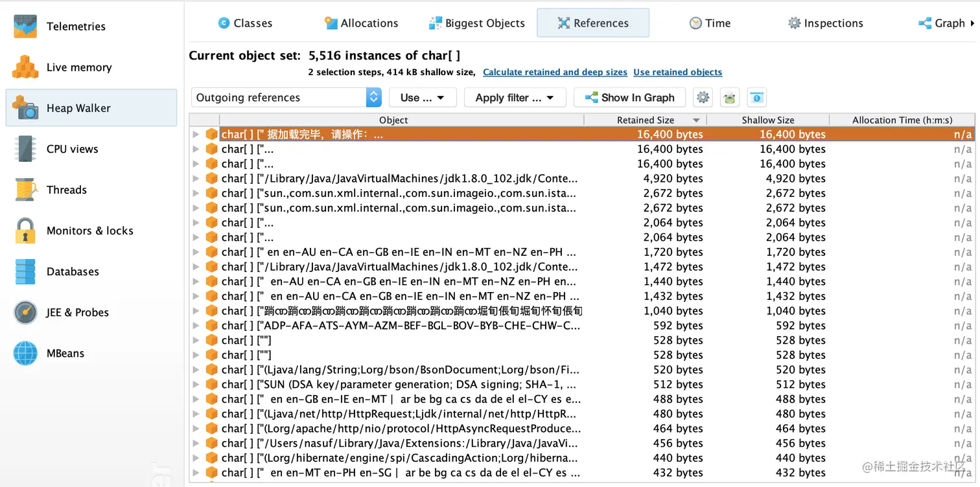This screenshot has width=980, height=487.
Task: Click the green typewriter toolbar icon
Action: [730, 98]
